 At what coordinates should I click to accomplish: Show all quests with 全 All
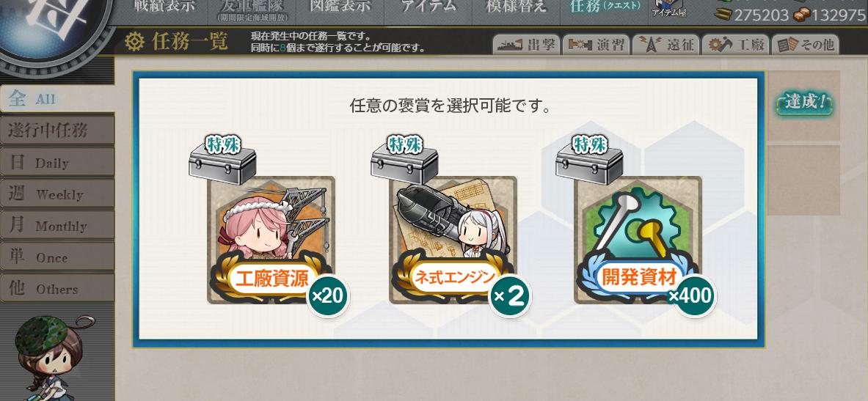(x=57, y=99)
